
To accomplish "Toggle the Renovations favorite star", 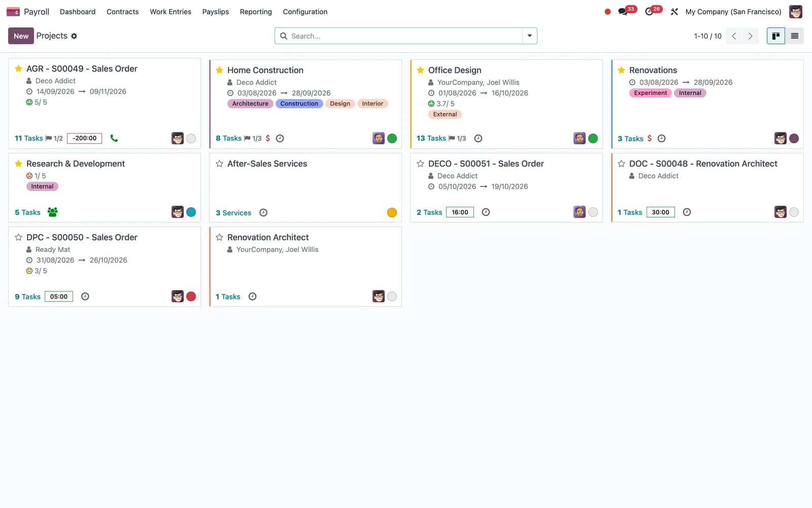I will pyautogui.click(x=621, y=70).
